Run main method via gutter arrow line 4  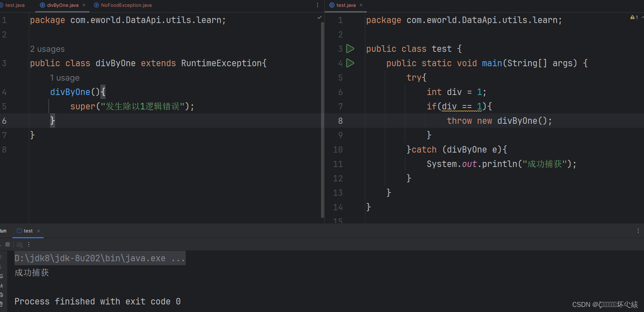coord(350,63)
